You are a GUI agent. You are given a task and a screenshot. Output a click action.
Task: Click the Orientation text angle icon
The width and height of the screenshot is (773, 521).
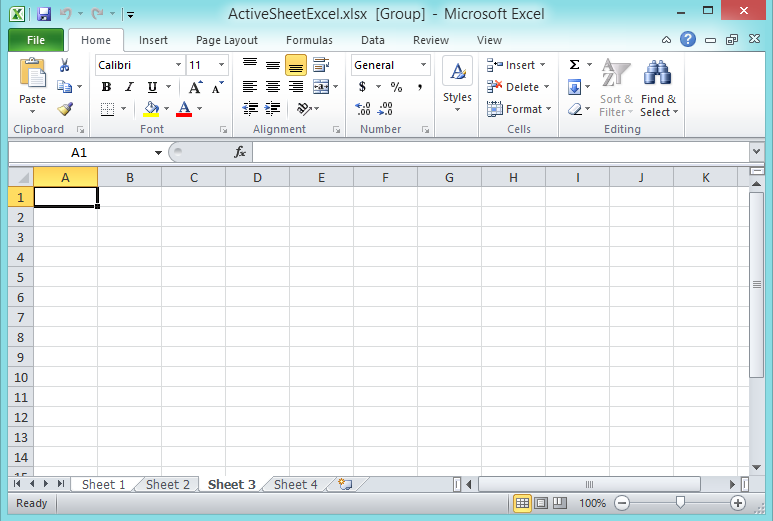pos(304,108)
